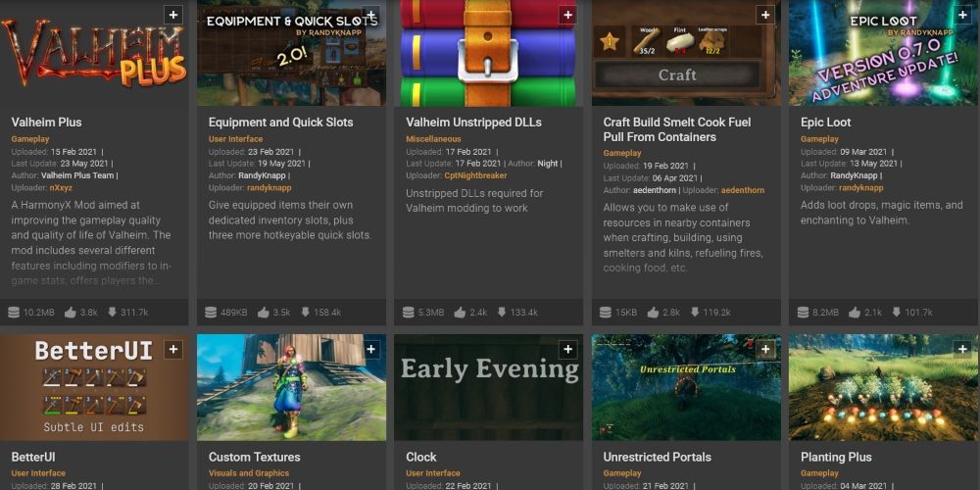Click file size icon next to 5.3MB
Image resolution: width=980 pixels, height=490 pixels.
point(408,312)
